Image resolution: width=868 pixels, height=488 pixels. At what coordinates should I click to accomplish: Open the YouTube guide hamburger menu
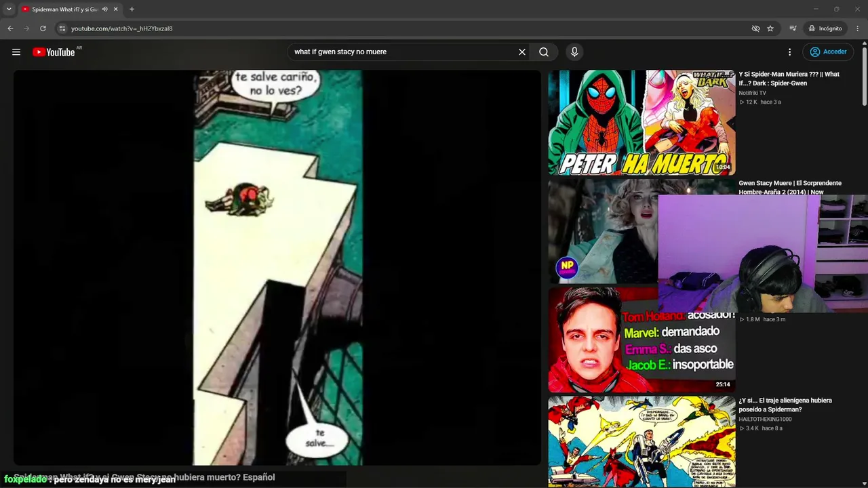(x=16, y=52)
